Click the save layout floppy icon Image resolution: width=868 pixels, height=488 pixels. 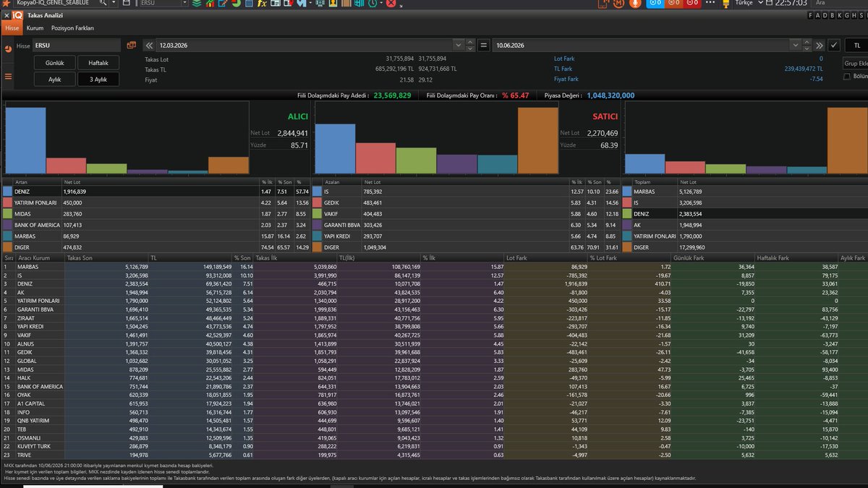coord(126,3)
